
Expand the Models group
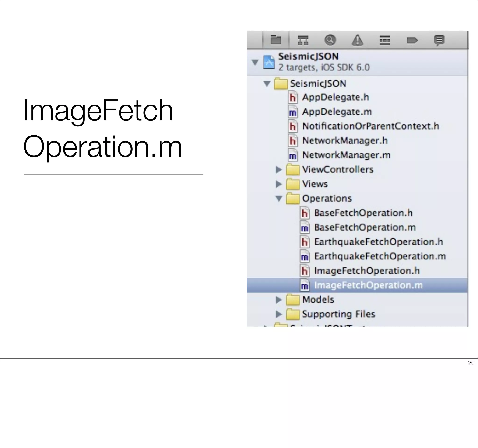(x=279, y=300)
